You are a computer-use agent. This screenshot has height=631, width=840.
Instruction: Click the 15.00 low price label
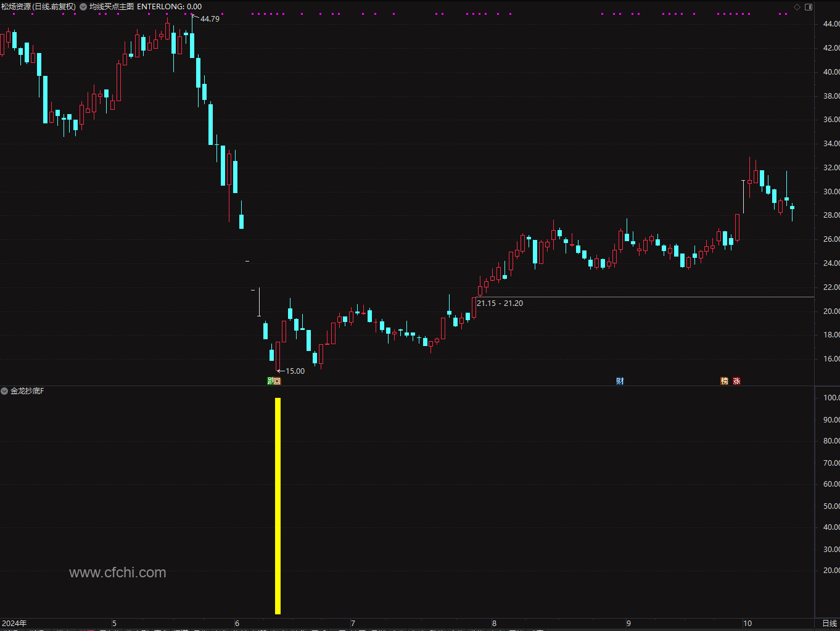tap(295, 371)
